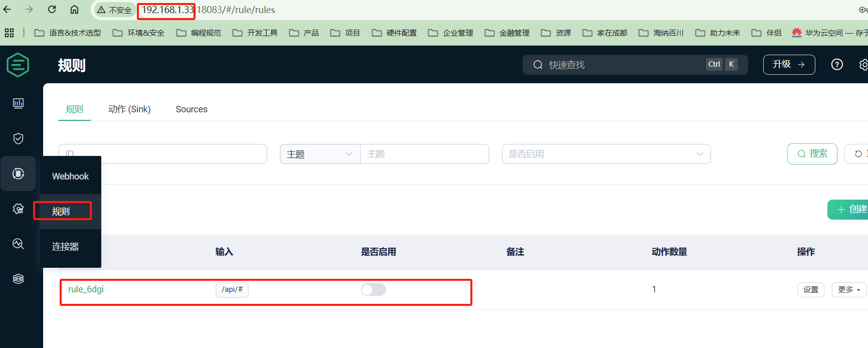Open the 是否启用 filter dropdown
Viewport: 868px width, 348px height.
pos(606,154)
